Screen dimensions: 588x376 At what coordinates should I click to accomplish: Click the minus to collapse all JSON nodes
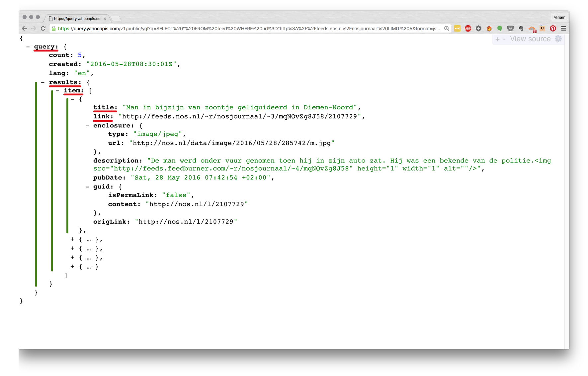[504, 39]
